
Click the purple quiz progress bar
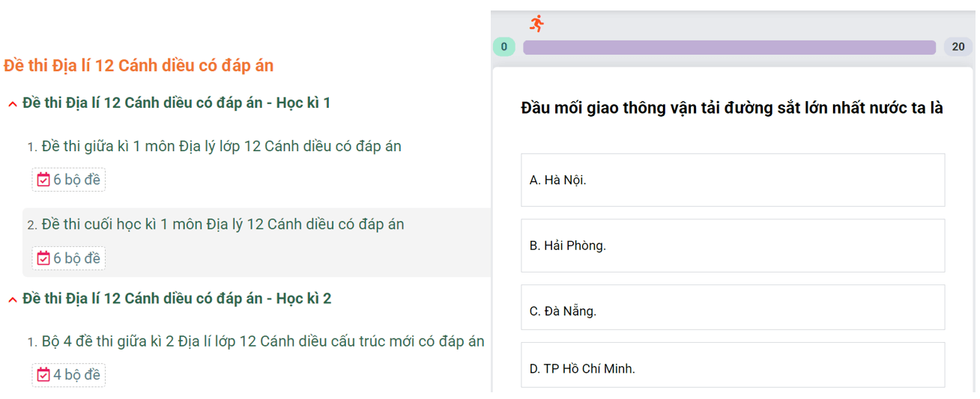(728, 47)
